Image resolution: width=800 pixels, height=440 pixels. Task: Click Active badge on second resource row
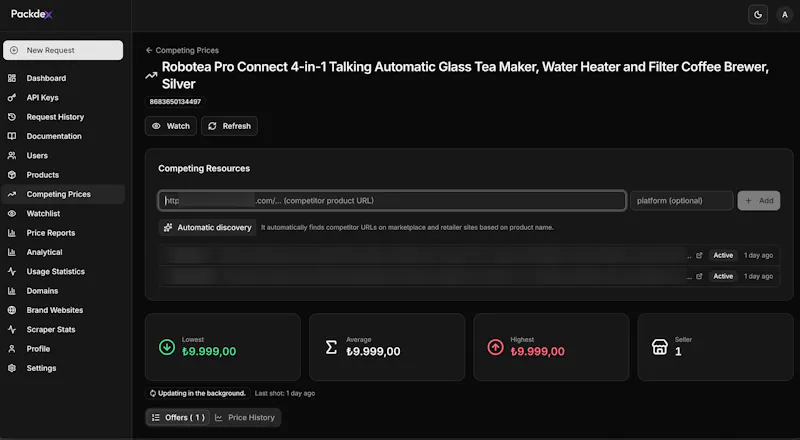coord(723,276)
